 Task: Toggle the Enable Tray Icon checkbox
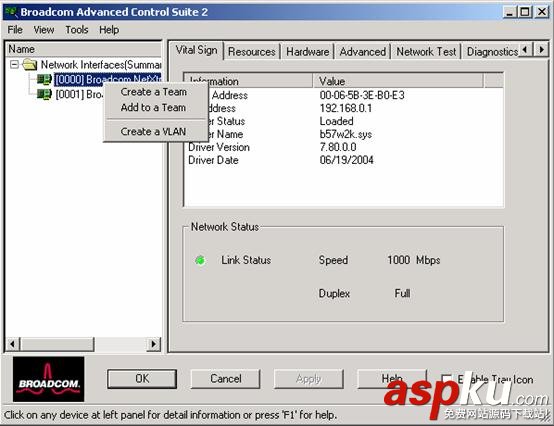(x=447, y=379)
